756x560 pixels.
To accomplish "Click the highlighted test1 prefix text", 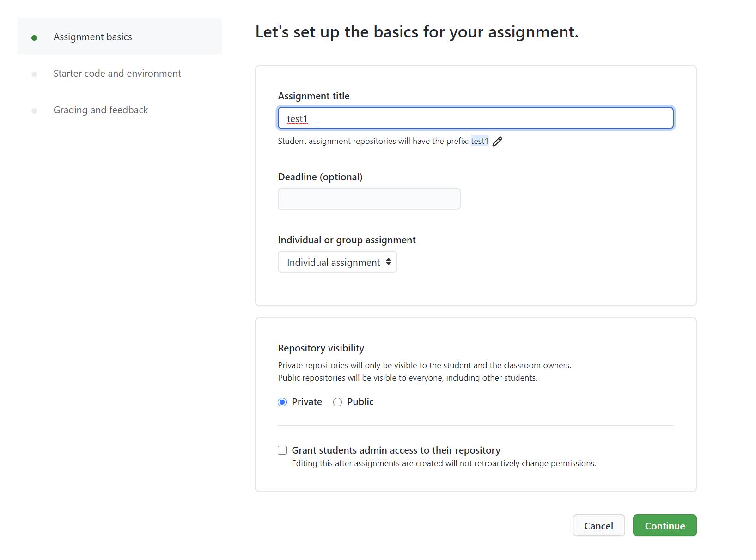I will (479, 141).
